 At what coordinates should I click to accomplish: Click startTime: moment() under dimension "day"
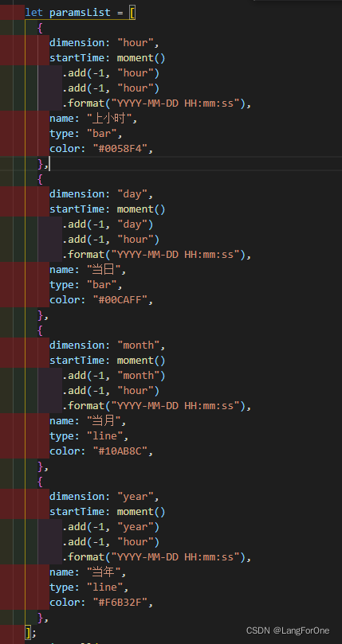click(x=108, y=209)
